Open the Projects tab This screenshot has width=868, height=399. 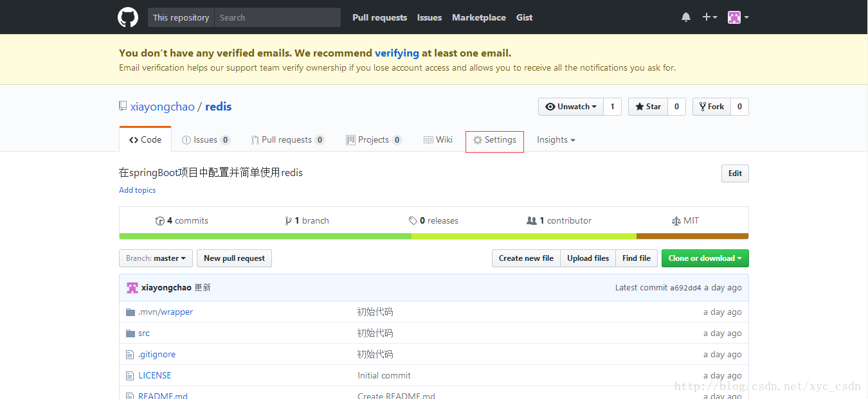374,139
